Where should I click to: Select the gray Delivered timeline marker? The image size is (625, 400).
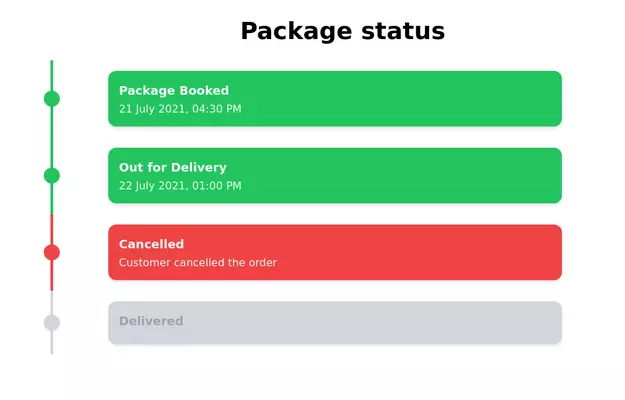pyautogui.click(x=52, y=322)
